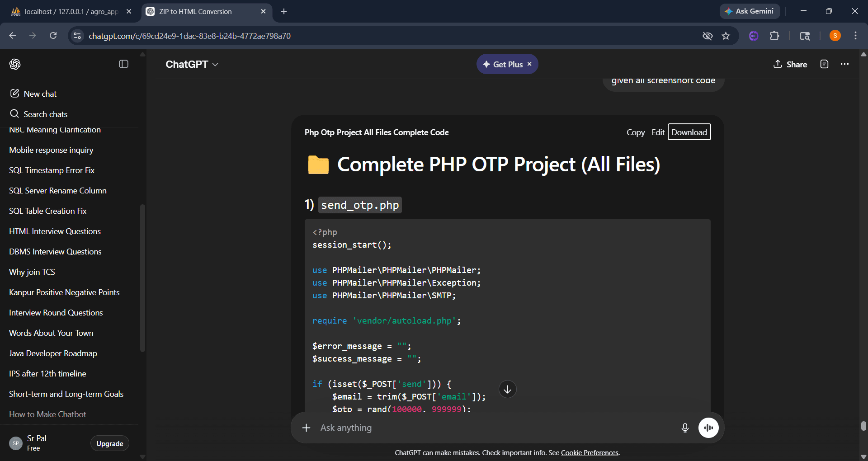Screen dimensions: 868x461
Task: Switch to the localhost agro_app tab
Action: [71, 11]
